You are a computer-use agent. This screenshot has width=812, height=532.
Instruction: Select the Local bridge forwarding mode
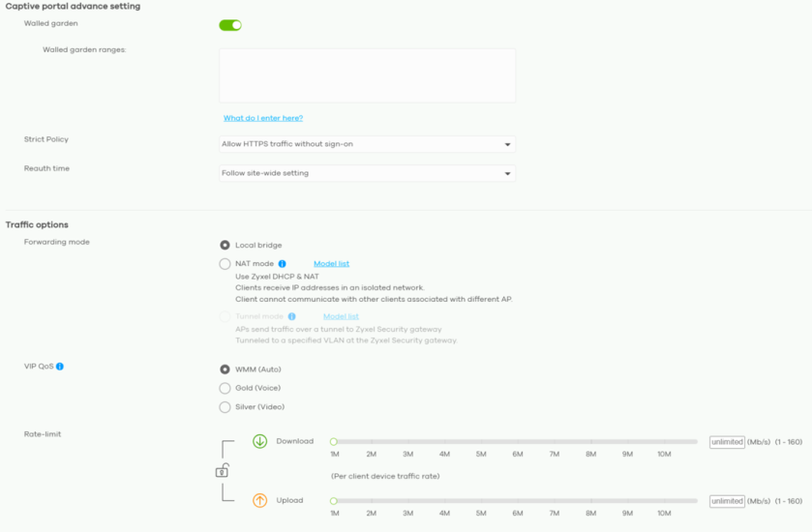click(225, 246)
